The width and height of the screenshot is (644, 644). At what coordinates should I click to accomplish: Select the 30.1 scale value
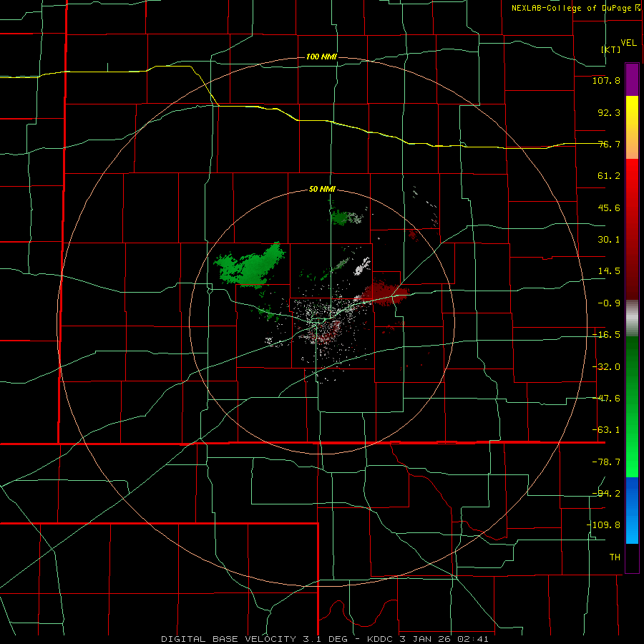(x=609, y=240)
